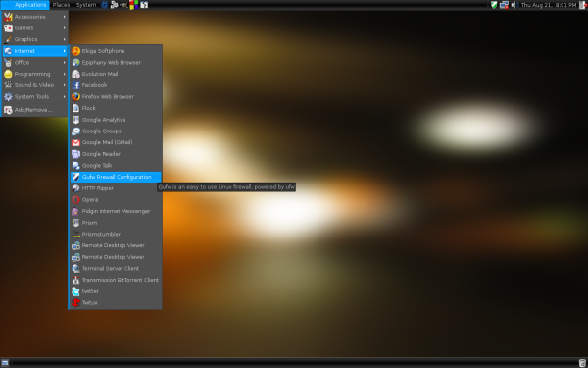Start Pidgin Internet Messenger
The height and width of the screenshot is (368, 588).
tap(116, 211)
